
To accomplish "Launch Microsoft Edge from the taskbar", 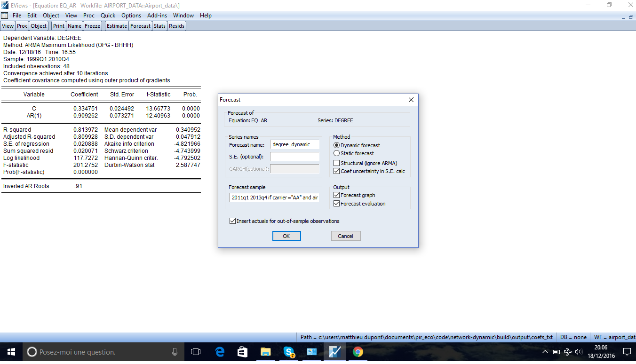I will click(220, 352).
